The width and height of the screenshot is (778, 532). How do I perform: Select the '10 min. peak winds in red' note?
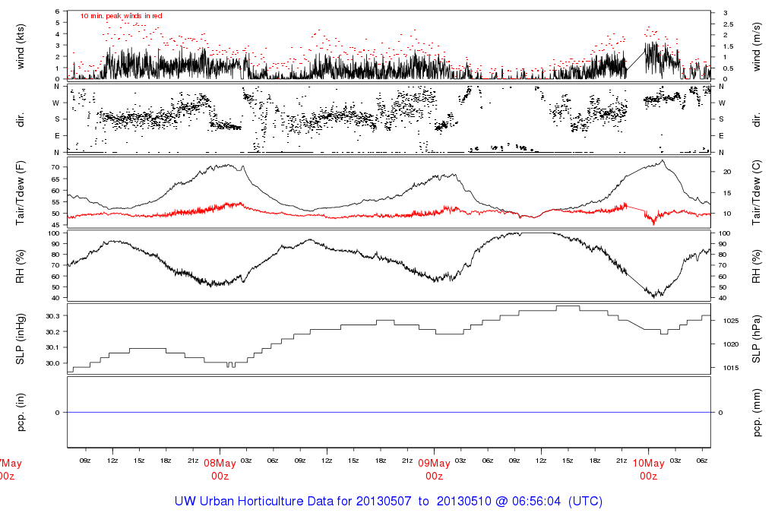[121, 16]
